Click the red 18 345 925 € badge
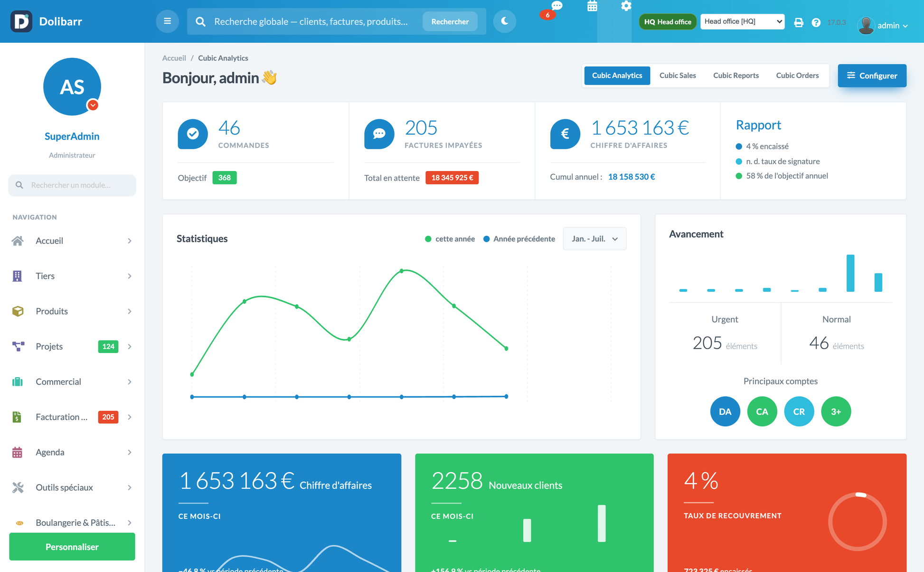The width and height of the screenshot is (924, 572). point(452,178)
